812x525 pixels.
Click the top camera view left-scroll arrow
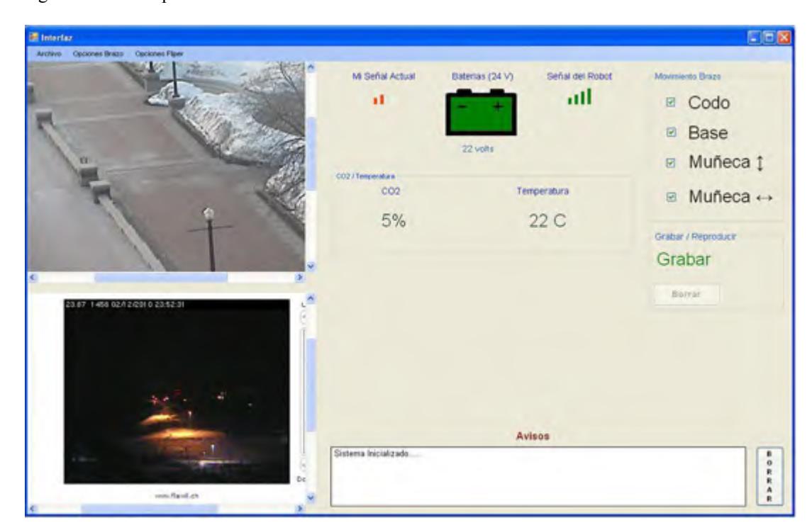coord(33,278)
